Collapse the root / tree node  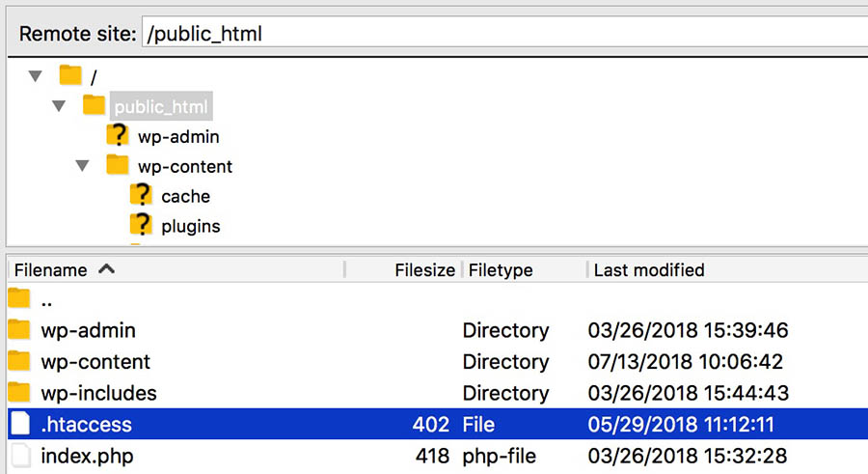coord(36,75)
